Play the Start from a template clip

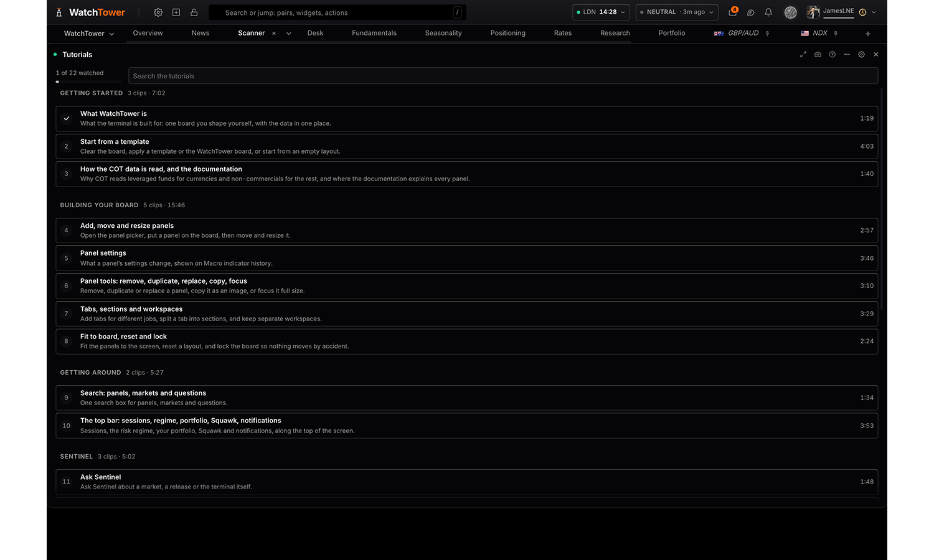467,146
